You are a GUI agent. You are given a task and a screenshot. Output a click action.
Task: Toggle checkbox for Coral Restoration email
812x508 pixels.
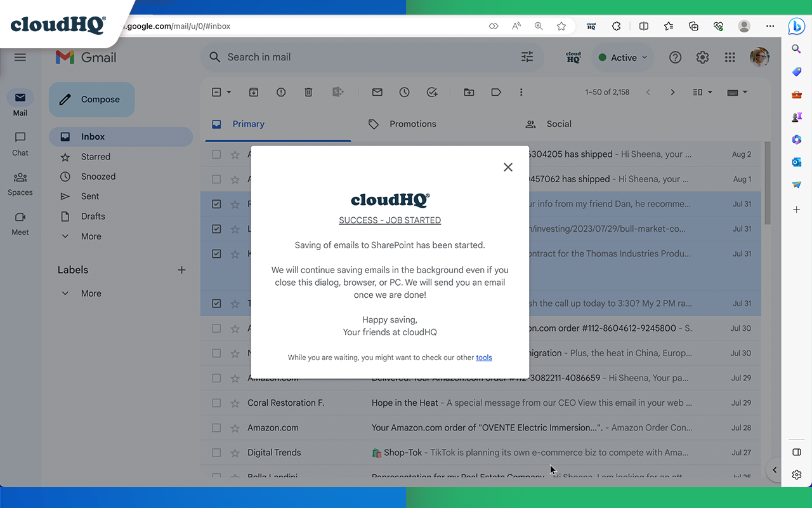point(216,403)
